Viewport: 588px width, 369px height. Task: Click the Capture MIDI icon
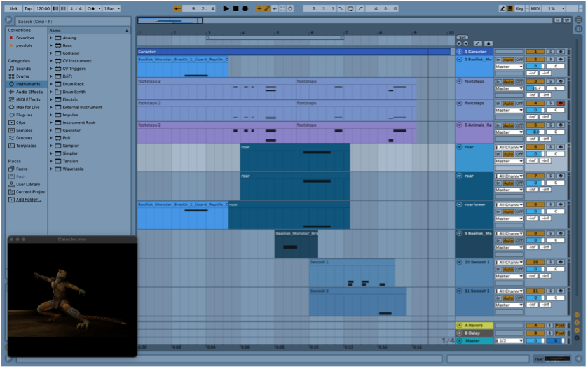point(282,8)
